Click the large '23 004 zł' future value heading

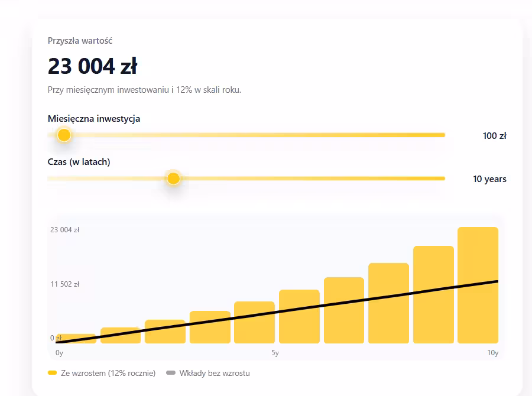coord(92,66)
